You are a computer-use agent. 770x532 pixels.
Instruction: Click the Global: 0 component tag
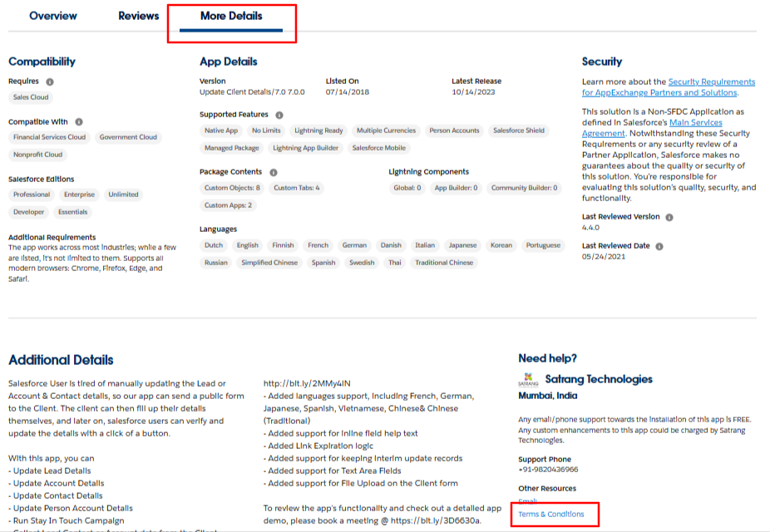click(x=407, y=188)
